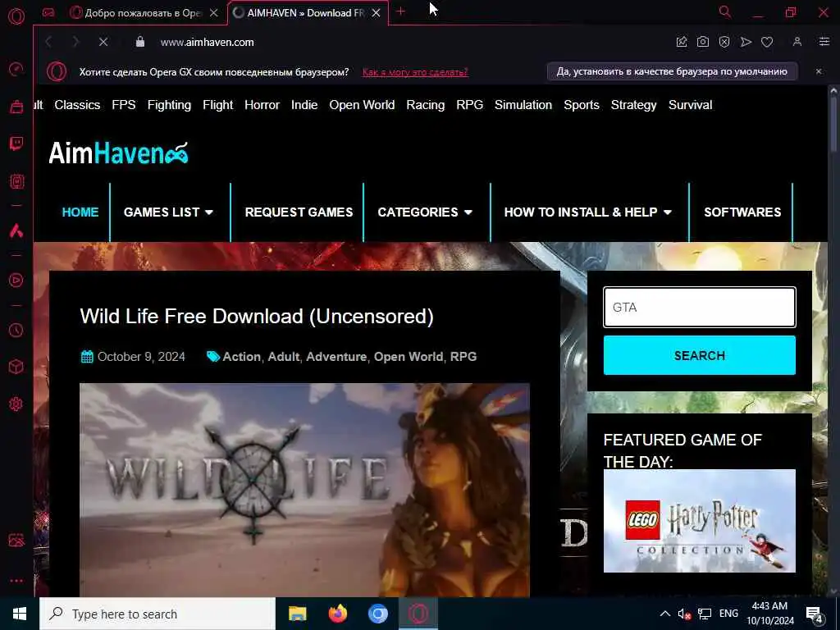Open Settings gear in Opera sidebar
The image size is (840, 630).
click(16, 404)
